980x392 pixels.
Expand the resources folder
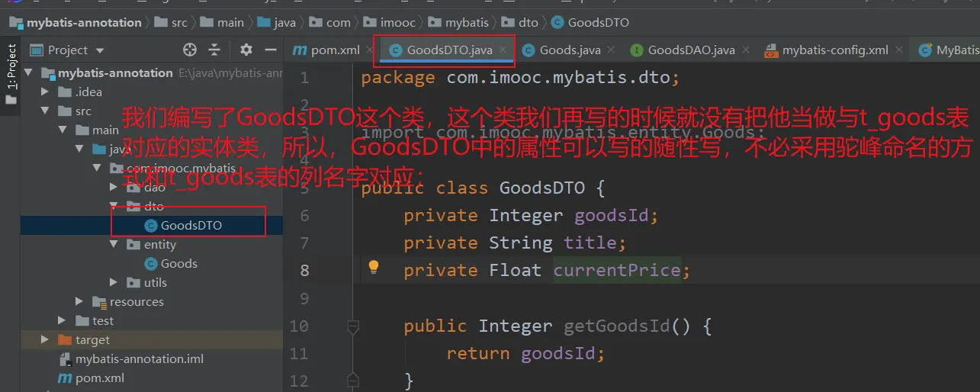pos(79,302)
